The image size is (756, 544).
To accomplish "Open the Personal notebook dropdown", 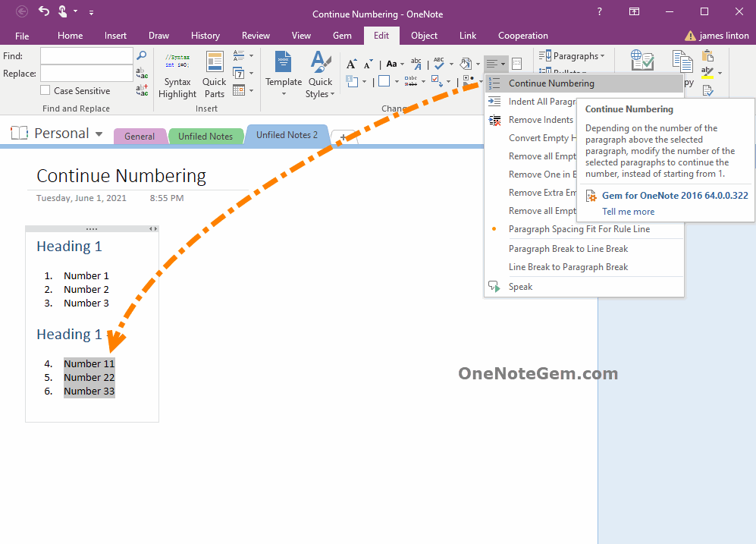I will click(x=99, y=133).
